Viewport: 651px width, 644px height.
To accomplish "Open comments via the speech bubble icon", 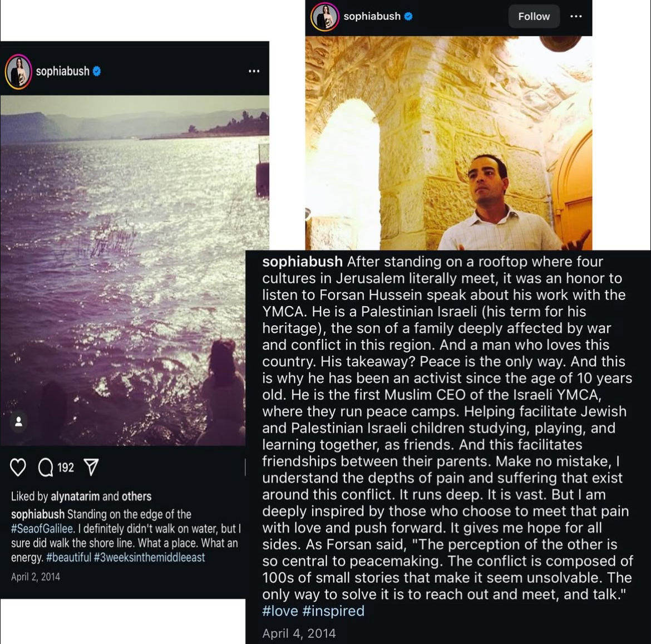I will [x=46, y=468].
